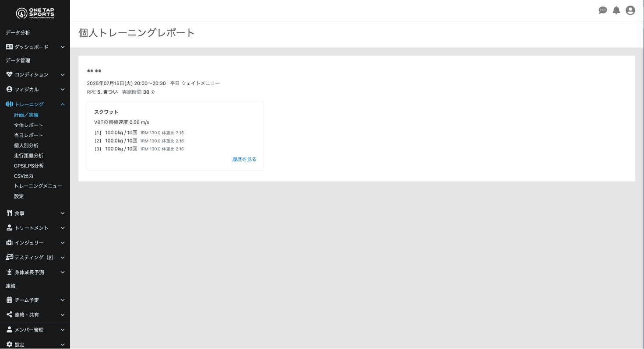Select 計画／実績 in the sidebar
The width and height of the screenshot is (644, 349).
(26, 115)
